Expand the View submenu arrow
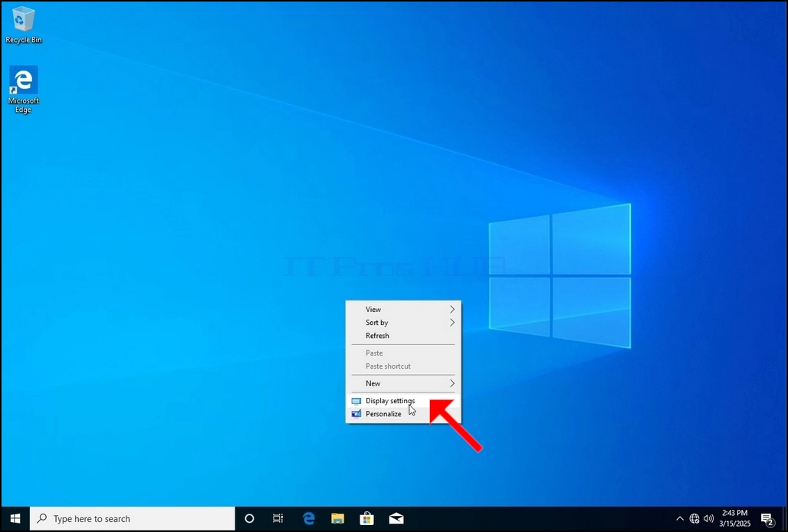788x532 pixels. [x=451, y=310]
